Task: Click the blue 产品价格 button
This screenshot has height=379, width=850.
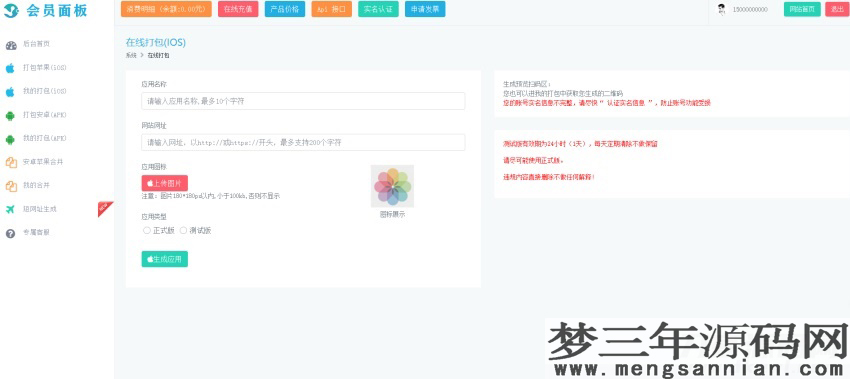Action: [x=285, y=9]
